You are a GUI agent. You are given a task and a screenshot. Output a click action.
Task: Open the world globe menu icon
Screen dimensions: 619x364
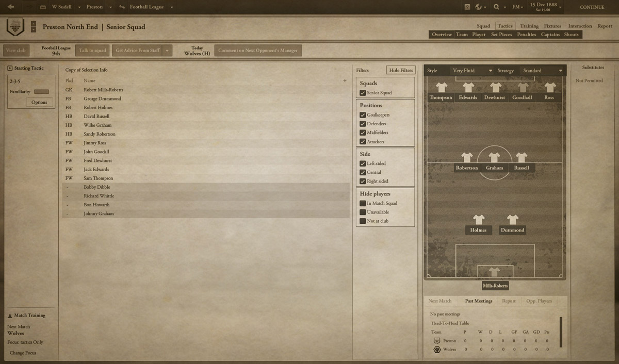tap(479, 7)
